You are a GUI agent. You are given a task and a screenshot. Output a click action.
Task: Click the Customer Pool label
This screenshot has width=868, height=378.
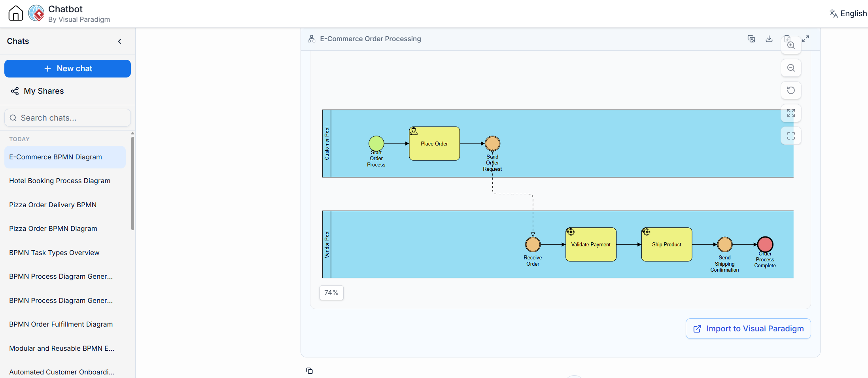pos(327,144)
